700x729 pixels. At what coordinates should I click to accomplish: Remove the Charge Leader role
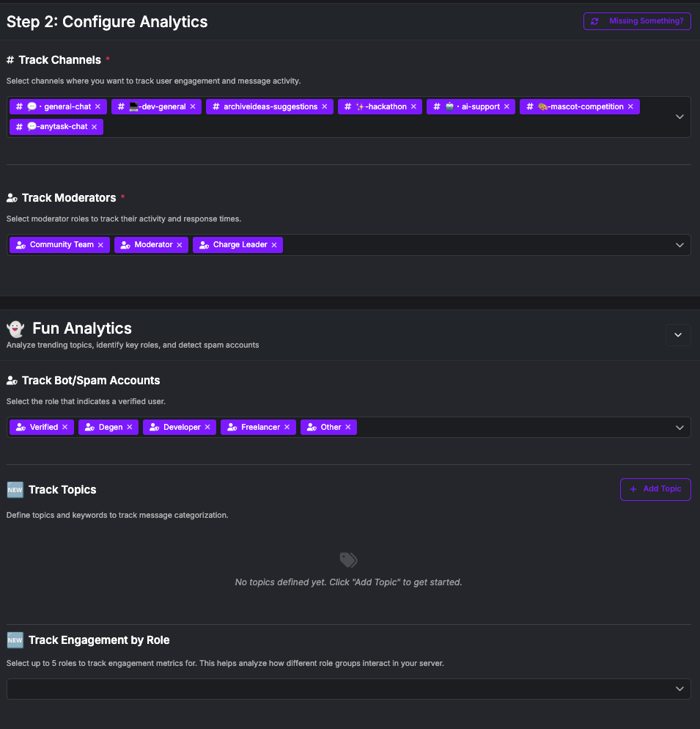click(274, 245)
